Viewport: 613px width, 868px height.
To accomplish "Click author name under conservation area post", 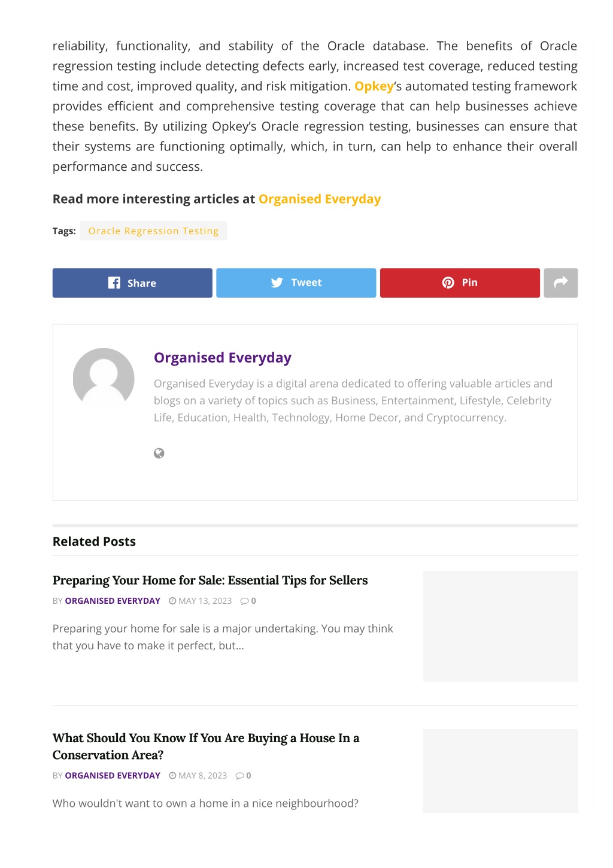I will 113,776.
